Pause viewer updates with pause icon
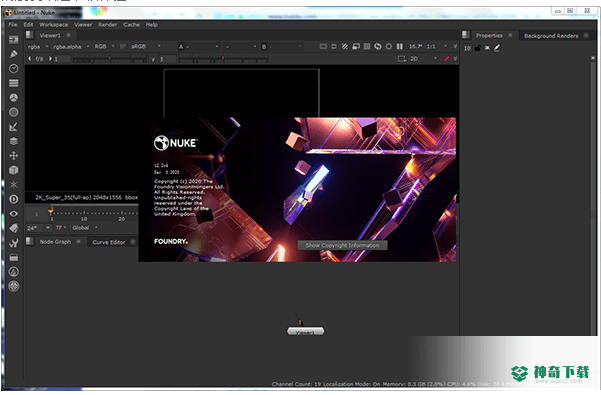The image size is (601, 395). [400, 46]
